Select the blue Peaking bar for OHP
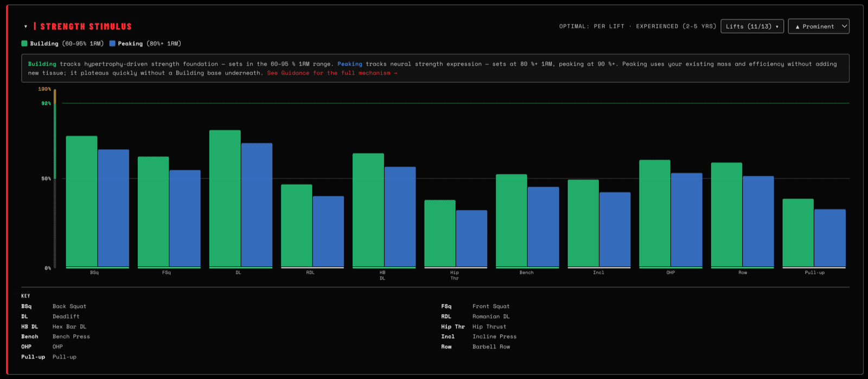 [687, 220]
